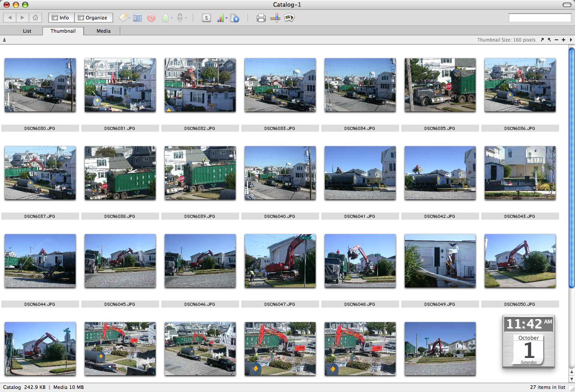Select the DSCN6047.JPG thumbnail
Image resolution: width=575 pixels, height=392 pixels.
280,261
